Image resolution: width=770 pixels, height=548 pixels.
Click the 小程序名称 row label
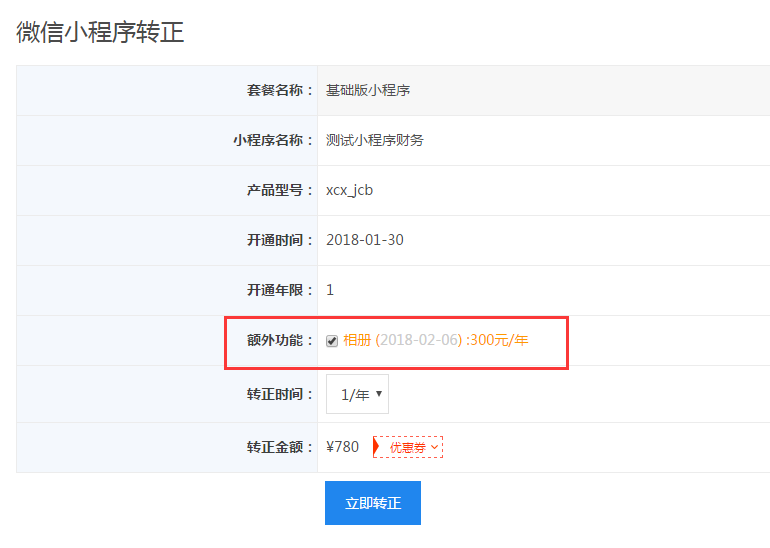(273, 140)
